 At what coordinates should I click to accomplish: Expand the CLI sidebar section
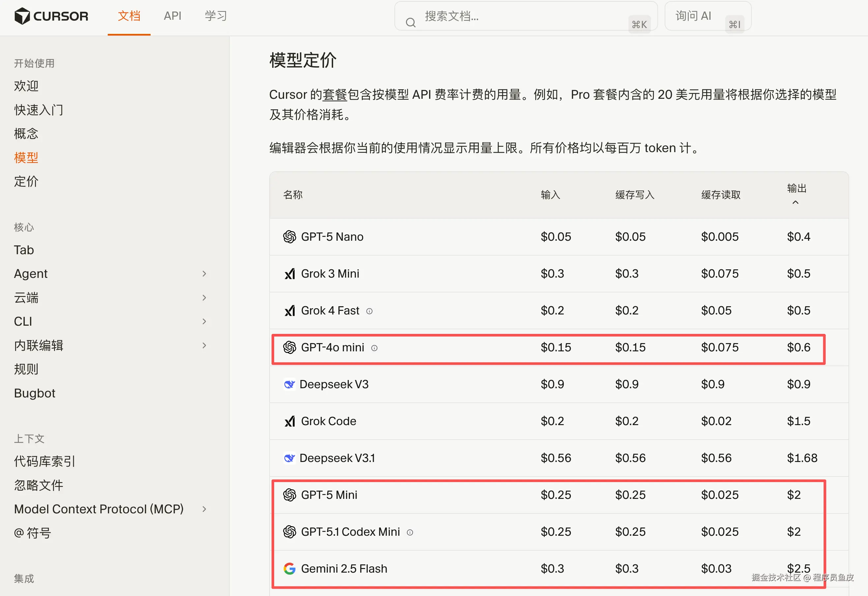(204, 321)
